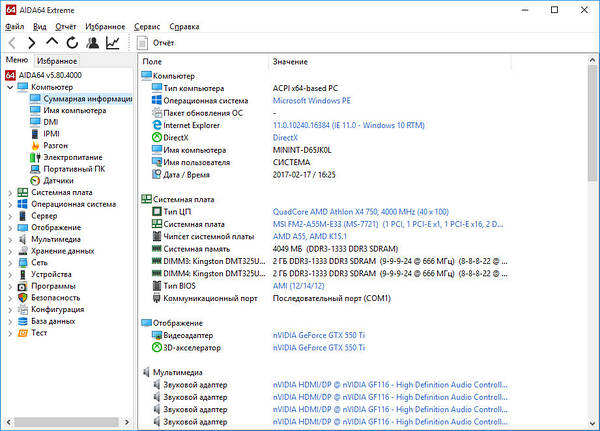Open the AMI (12/14/12) BIOS link
Image resolution: width=600 pixels, height=431 pixels.
298,286
